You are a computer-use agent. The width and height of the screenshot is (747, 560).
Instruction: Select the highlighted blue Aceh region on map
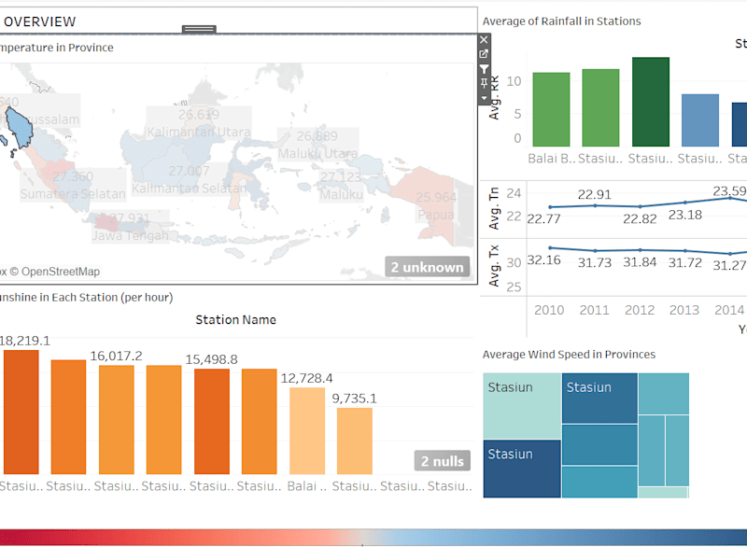click(x=20, y=128)
